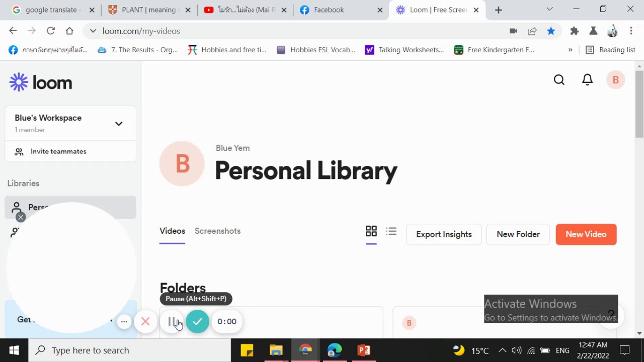Share this page icon
This screenshot has width=644, height=362.
[532, 31]
